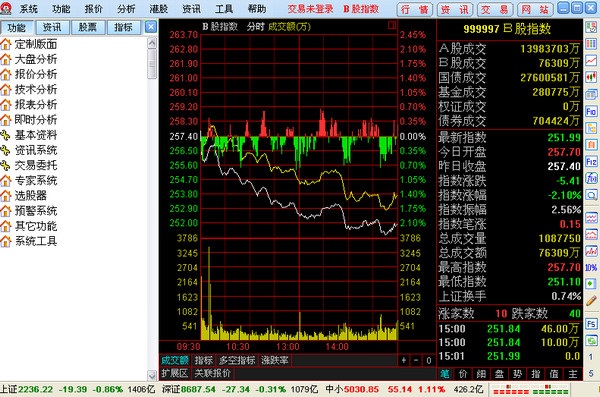Switch to the 多空指标 indicator tab
The width and height of the screenshot is (600, 397).
237,360
